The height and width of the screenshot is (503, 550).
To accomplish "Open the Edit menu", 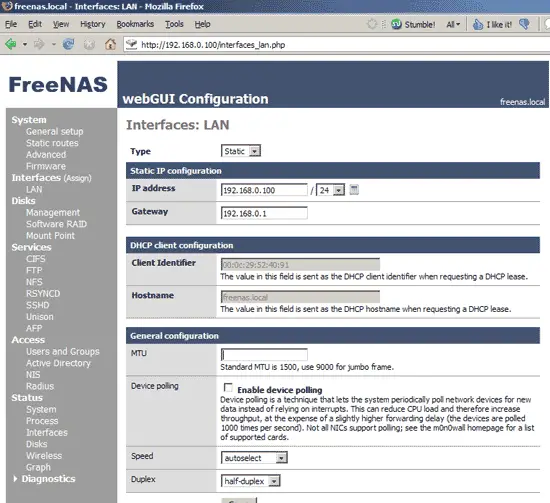I will (35, 24).
